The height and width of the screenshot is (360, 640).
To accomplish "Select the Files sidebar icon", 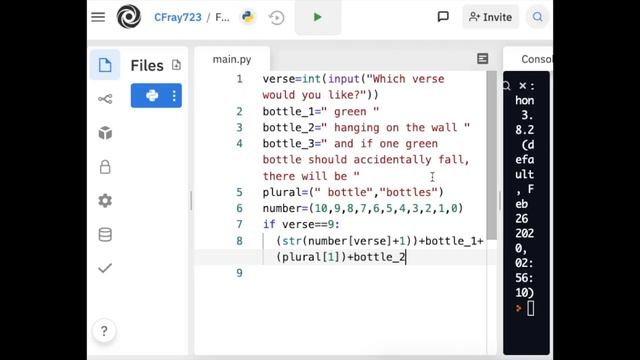I will click(x=105, y=65).
